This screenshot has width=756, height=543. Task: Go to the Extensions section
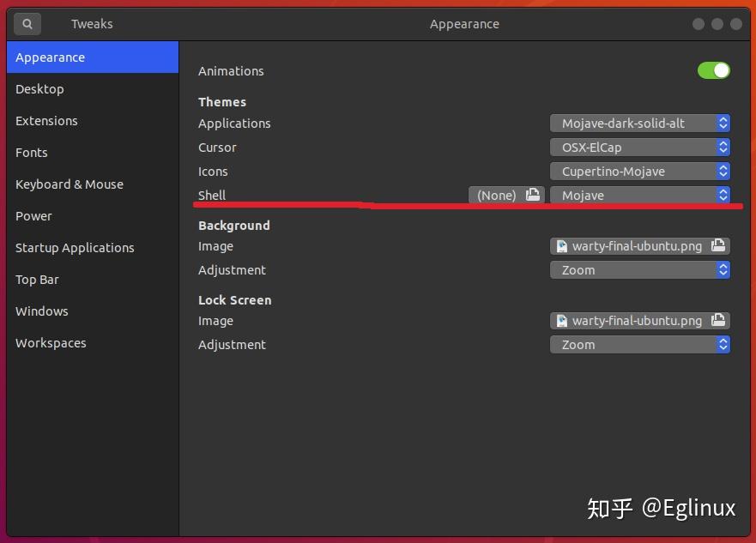(46, 120)
